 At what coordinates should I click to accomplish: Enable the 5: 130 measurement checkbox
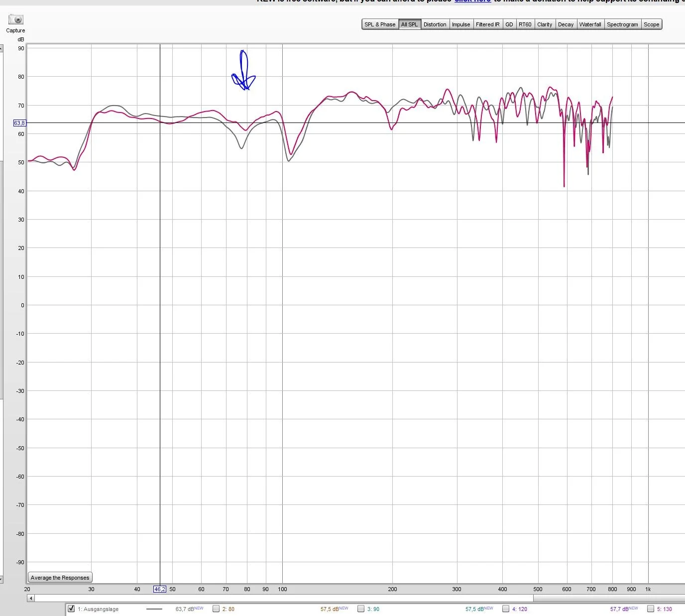pyautogui.click(x=651, y=609)
